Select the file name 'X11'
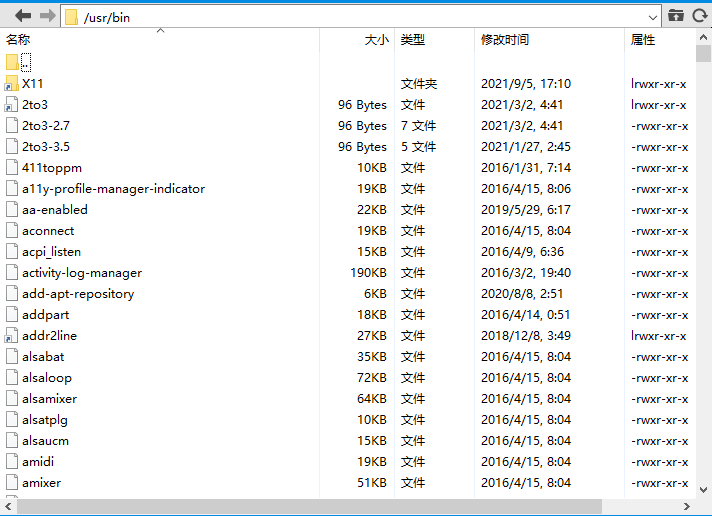712x516 pixels. 33,84
